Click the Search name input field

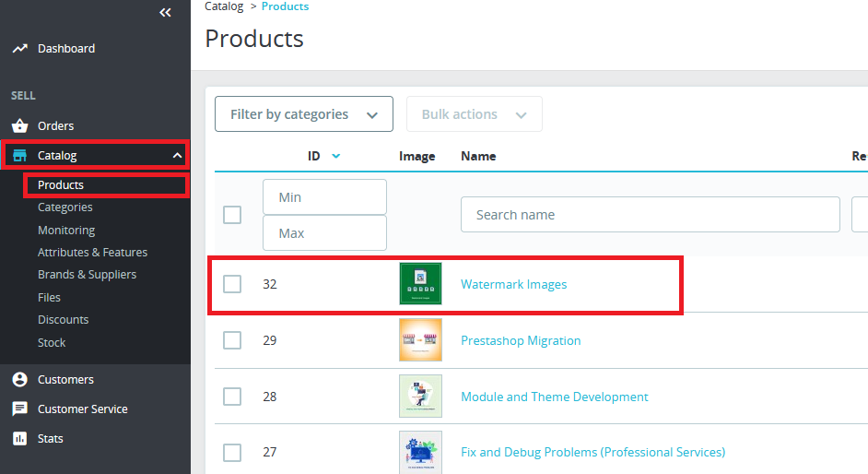[650, 215]
